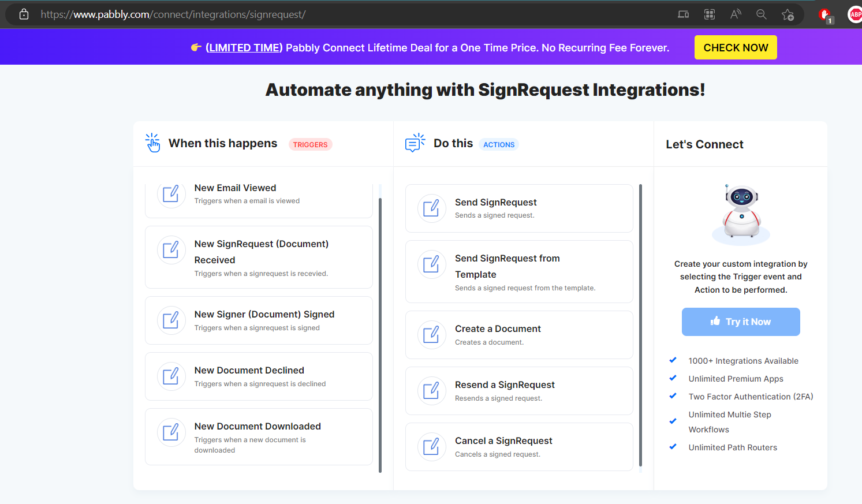The height and width of the screenshot is (504, 862).
Task: Click the checkmark beside Unlimited Multie Step Workflows
Action: pyautogui.click(x=673, y=421)
